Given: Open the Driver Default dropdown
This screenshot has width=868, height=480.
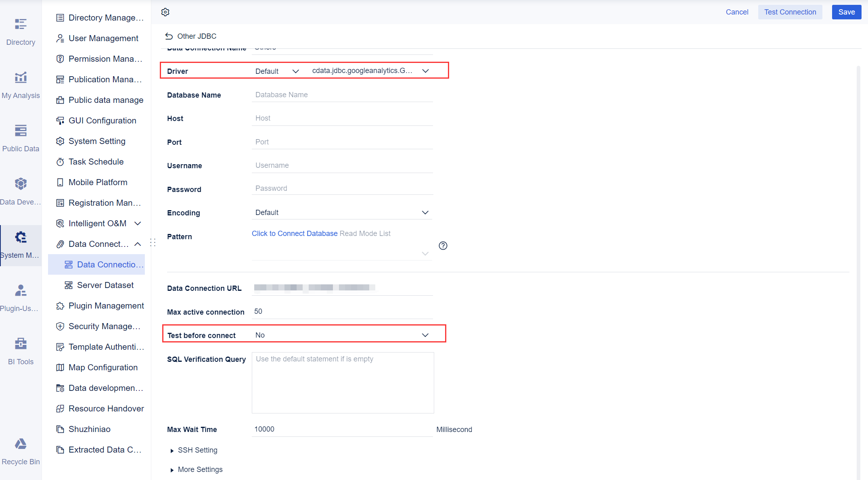Looking at the screenshot, I should tap(277, 71).
